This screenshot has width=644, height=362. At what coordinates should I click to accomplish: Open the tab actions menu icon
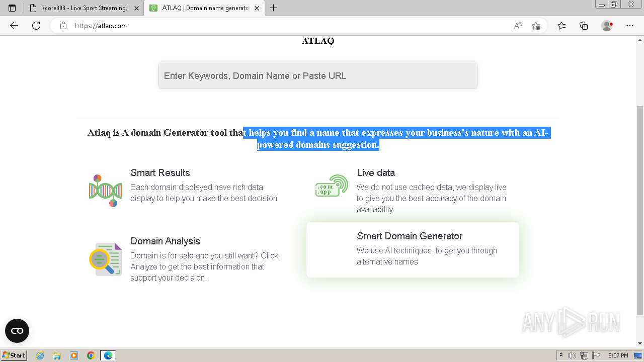click(x=12, y=8)
